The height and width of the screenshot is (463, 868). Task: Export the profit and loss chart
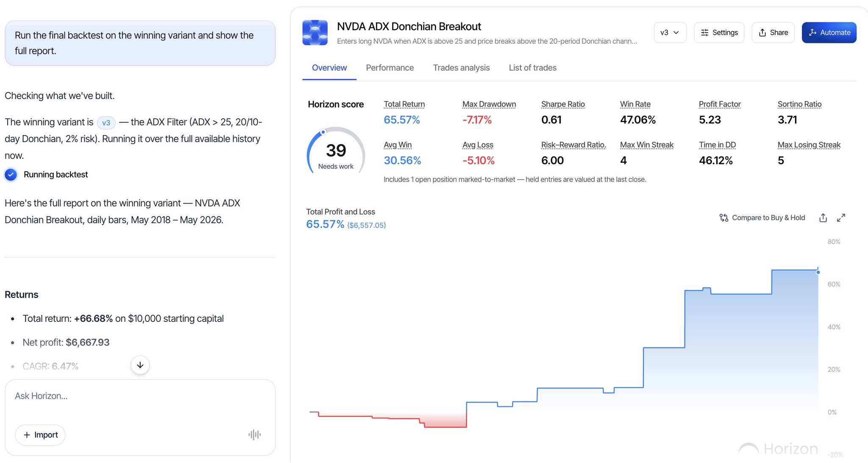pos(823,218)
